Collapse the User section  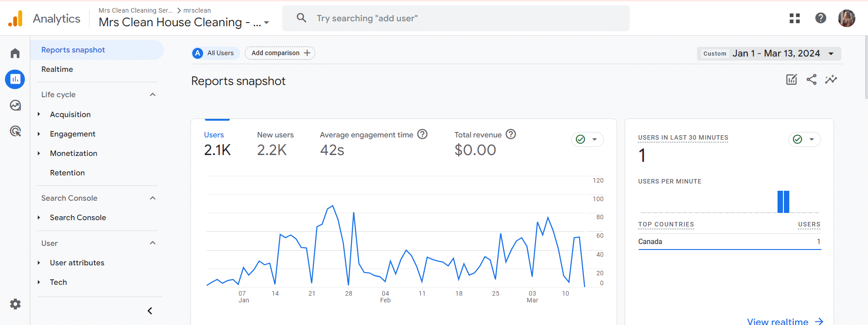(152, 243)
